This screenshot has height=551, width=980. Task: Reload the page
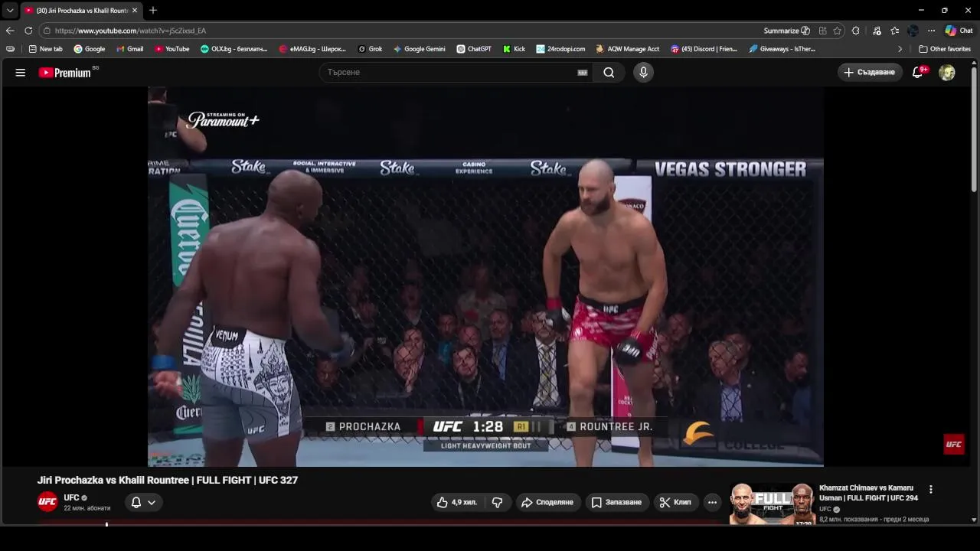point(28,31)
